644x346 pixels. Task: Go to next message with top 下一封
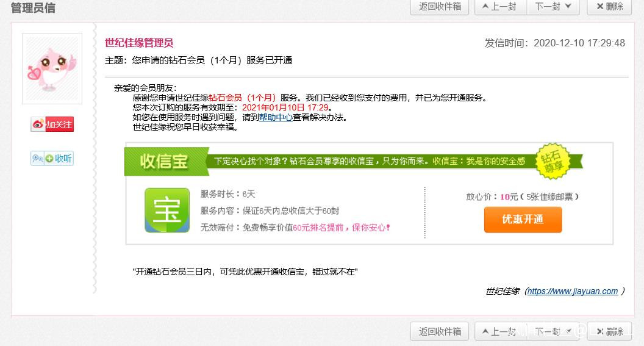coord(553,7)
